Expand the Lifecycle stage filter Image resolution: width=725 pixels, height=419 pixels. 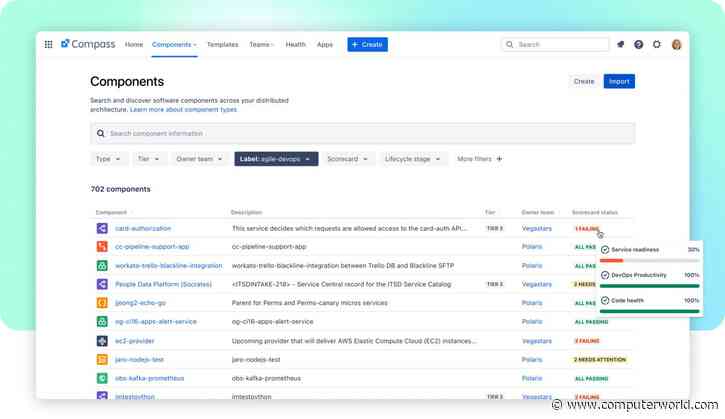pyautogui.click(x=412, y=159)
